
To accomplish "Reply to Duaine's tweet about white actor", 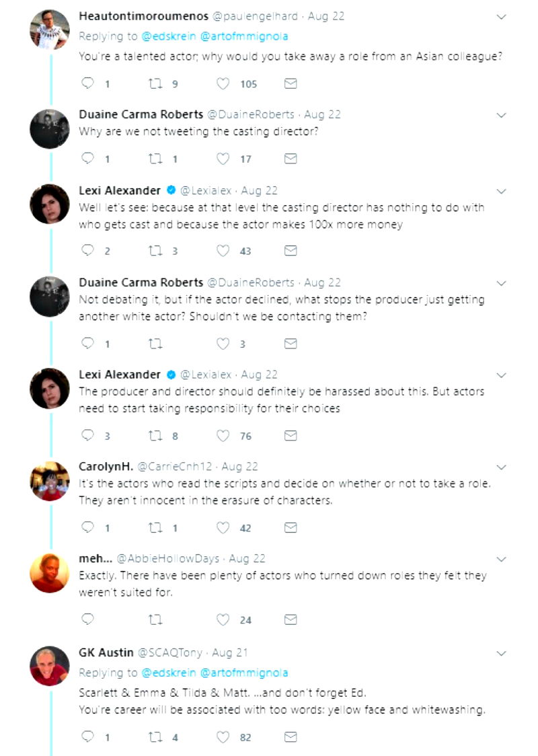I will 87,344.
